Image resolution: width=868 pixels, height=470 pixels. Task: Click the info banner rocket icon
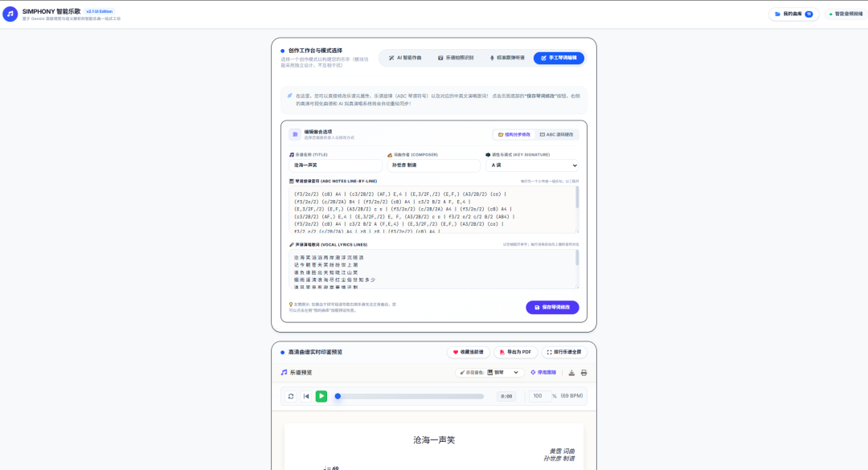289,96
